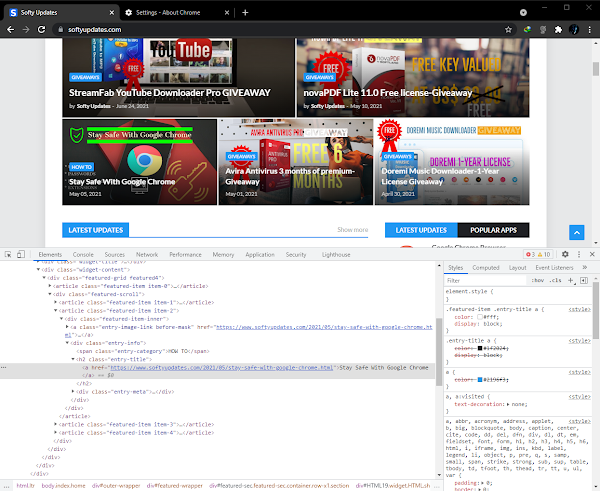Open StreamFab YouTube Downloader Pro GIVEAWAY article
This screenshot has width=600, height=491.
point(170,93)
